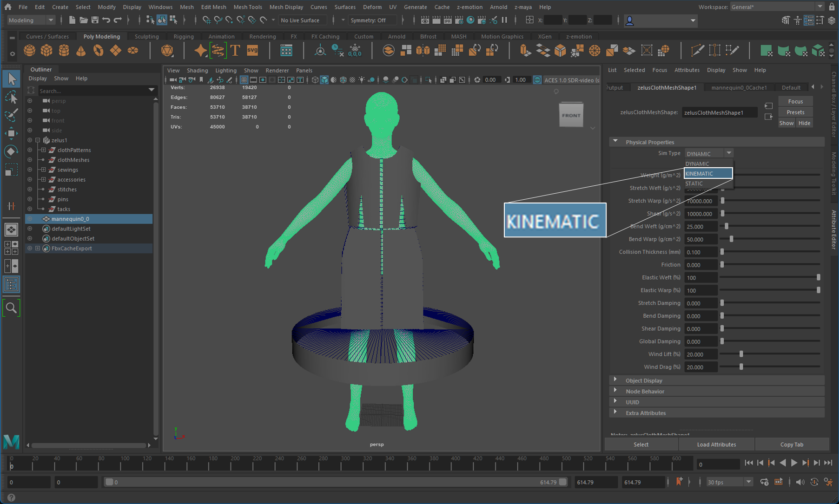Click the New Scene file icon
Image resolution: width=839 pixels, height=504 pixels.
(72, 20)
